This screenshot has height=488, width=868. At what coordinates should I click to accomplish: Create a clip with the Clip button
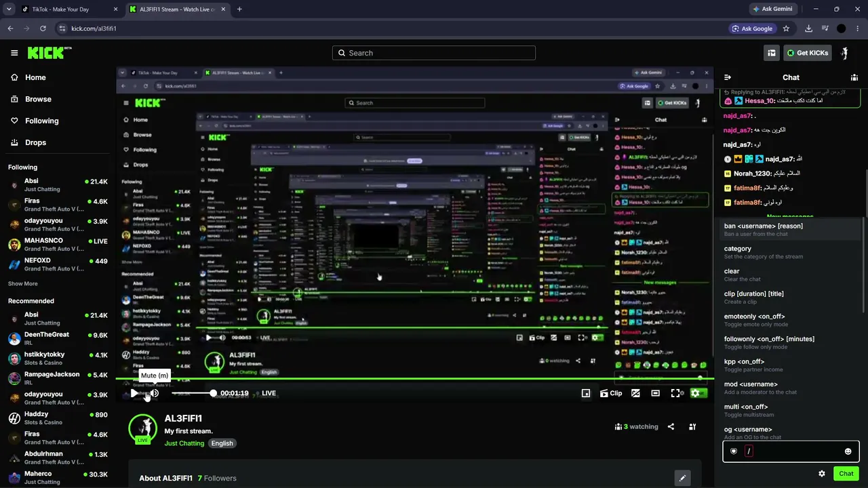611,393
